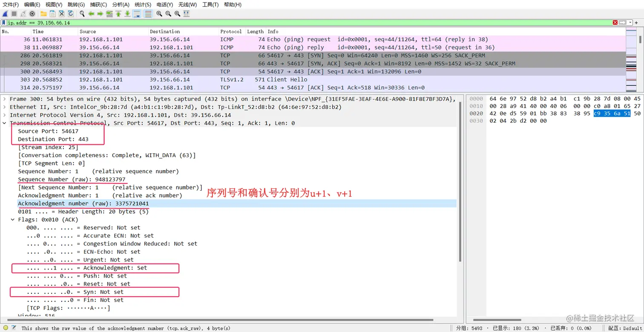Open the 视图(V) menu
Screen dimensions: 644x332
click(x=54, y=4)
